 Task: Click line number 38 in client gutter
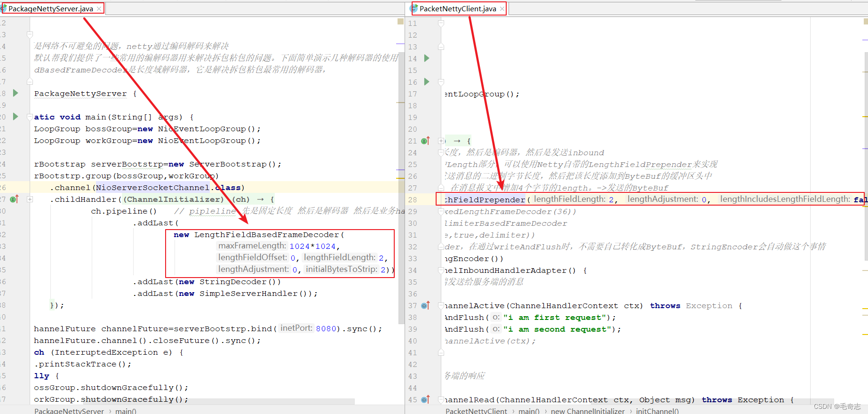coord(413,317)
